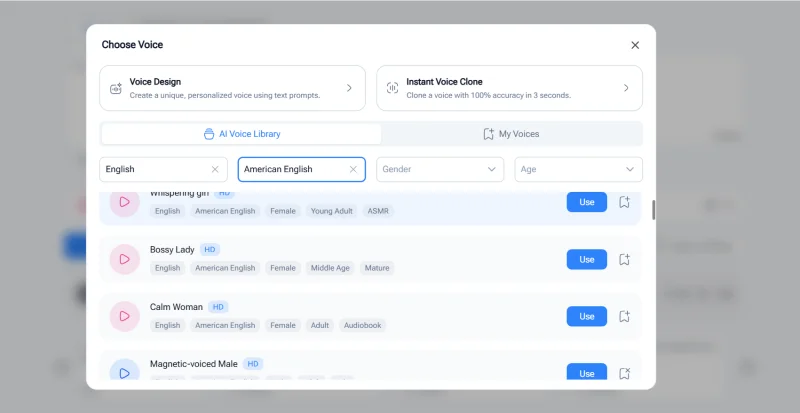Click the voice list scrollbar thumb

point(653,210)
